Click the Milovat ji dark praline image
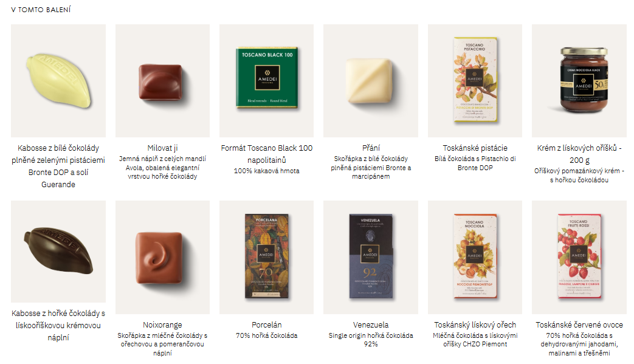 tap(162, 81)
